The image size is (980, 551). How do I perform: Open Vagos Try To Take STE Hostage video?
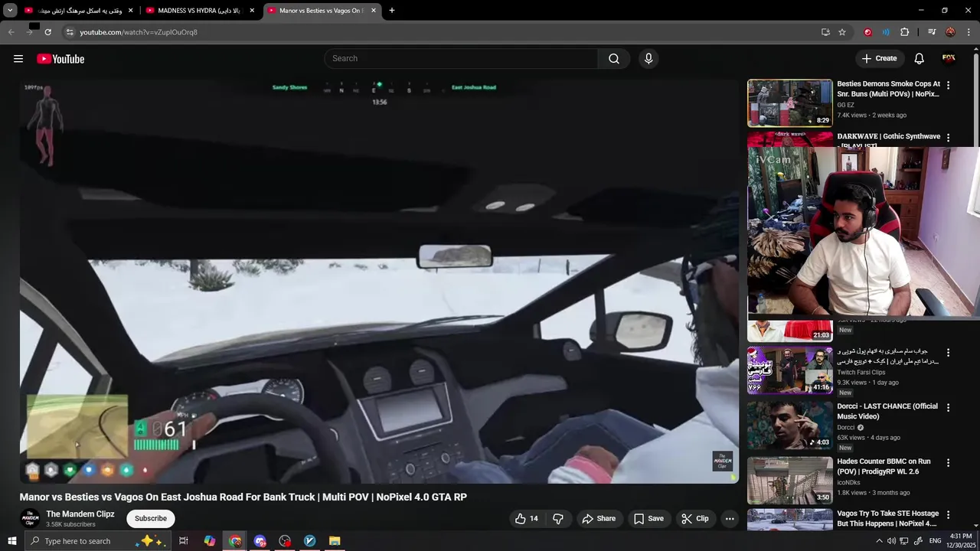click(x=888, y=519)
